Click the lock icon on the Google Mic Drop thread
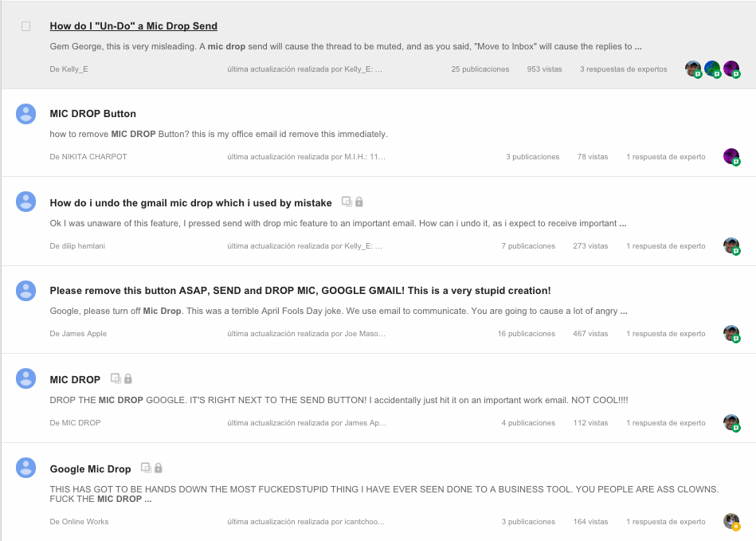756x541 pixels. (x=159, y=468)
